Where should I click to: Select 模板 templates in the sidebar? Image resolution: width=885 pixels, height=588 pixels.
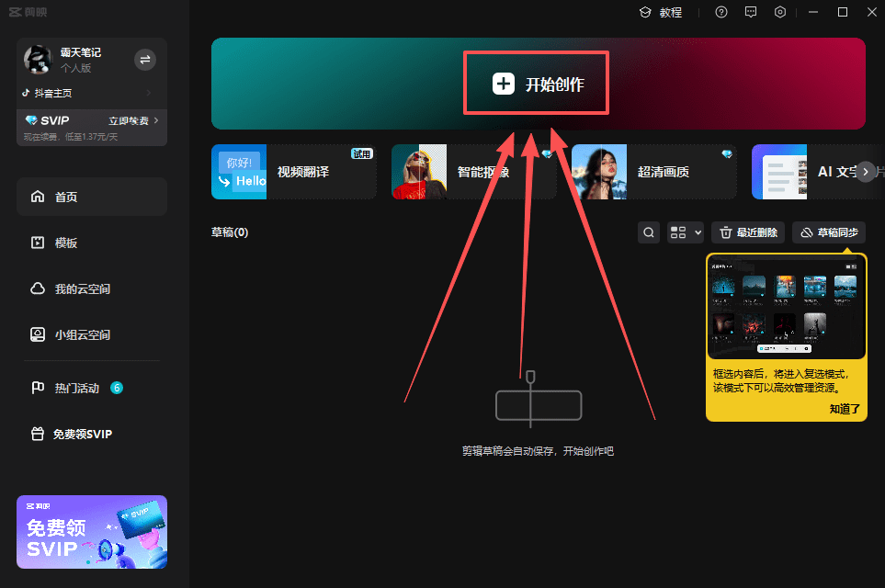[65, 243]
